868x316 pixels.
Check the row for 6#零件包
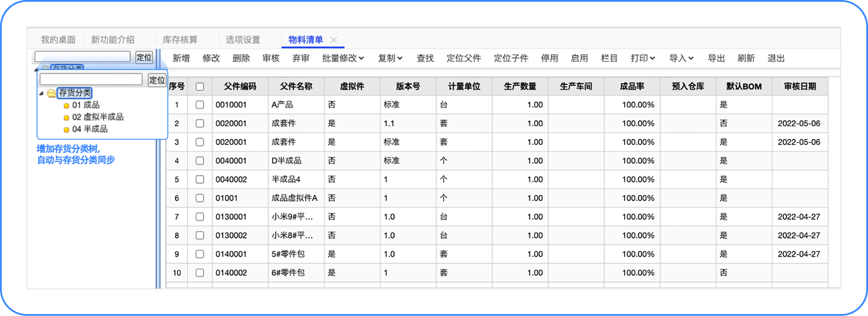pos(200,273)
